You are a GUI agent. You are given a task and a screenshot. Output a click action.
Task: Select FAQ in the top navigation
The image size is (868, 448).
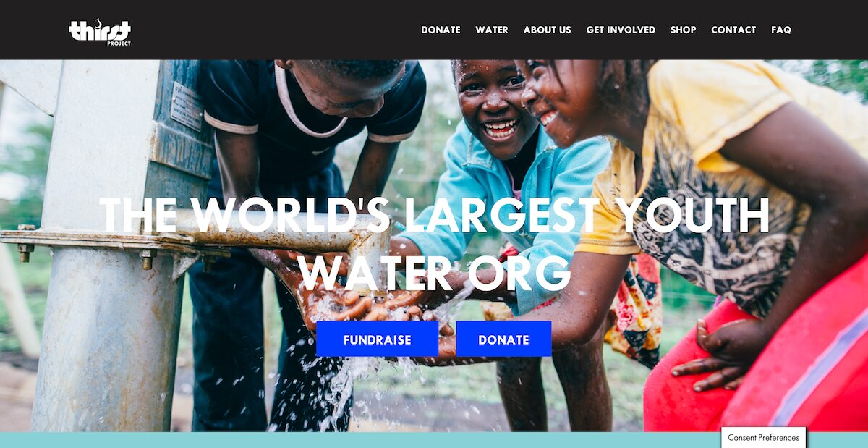[x=781, y=30]
